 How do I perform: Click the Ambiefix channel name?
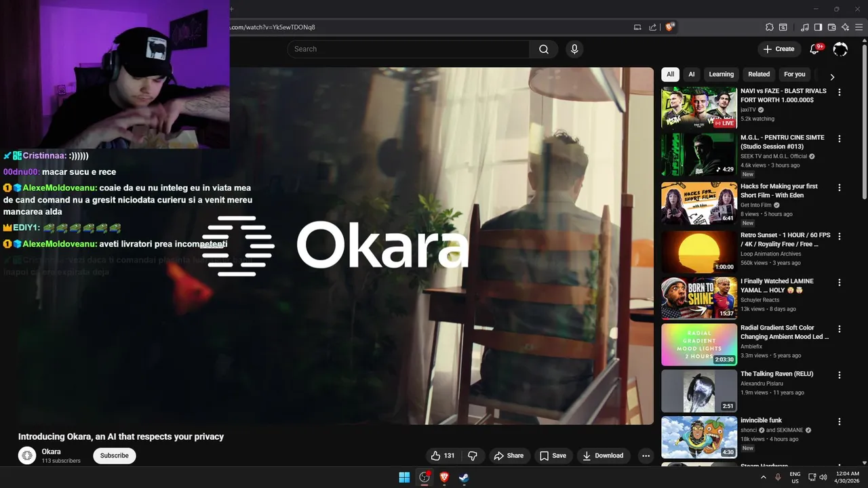click(752, 346)
